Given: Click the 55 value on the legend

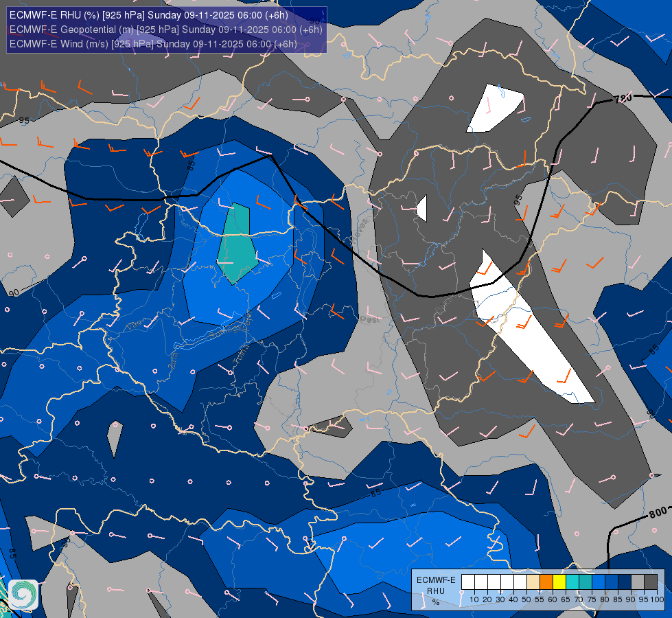Looking at the screenshot, I should tap(539, 599).
